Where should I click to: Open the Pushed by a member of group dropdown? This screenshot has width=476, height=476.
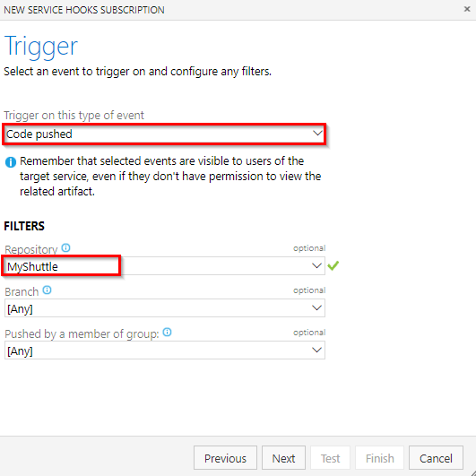coord(165,350)
